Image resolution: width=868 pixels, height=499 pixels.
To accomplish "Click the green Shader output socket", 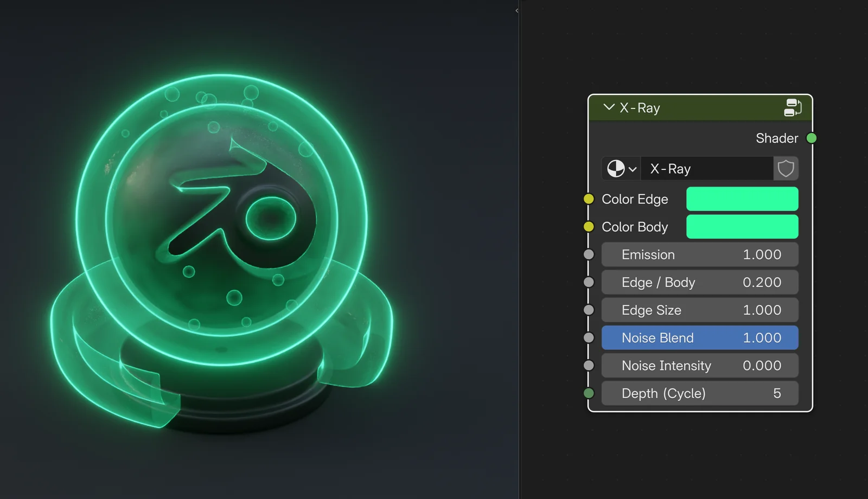I will (811, 138).
